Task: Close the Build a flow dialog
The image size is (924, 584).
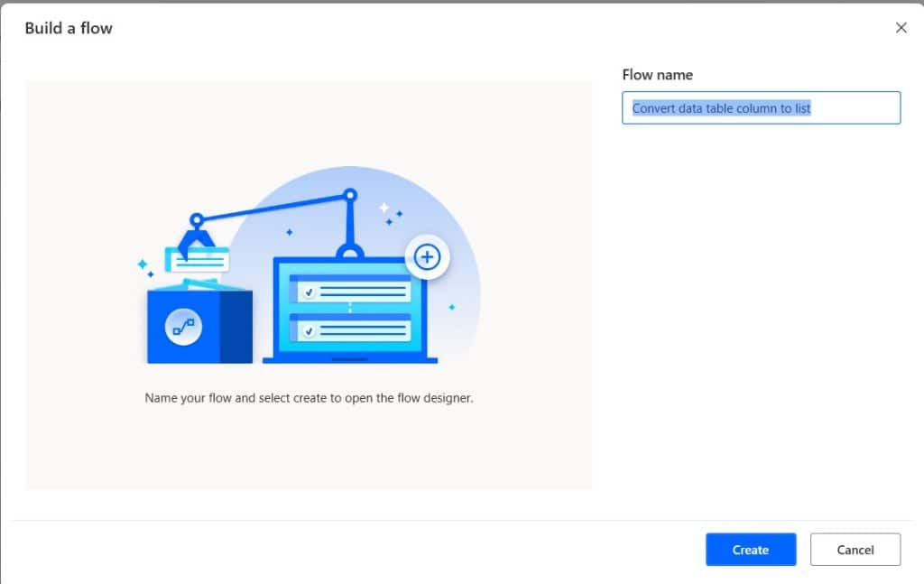Action: [901, 28]
